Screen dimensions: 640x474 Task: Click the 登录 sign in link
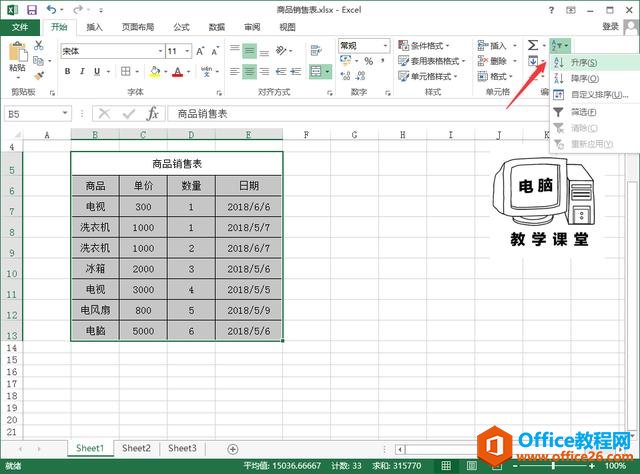(x=610, y=27)
